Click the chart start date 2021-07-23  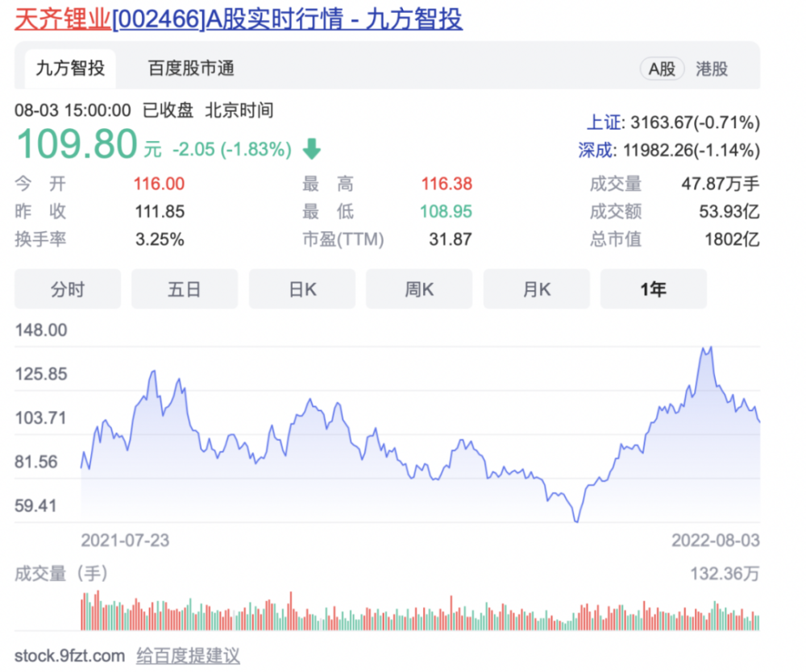[x=125, y=541]
